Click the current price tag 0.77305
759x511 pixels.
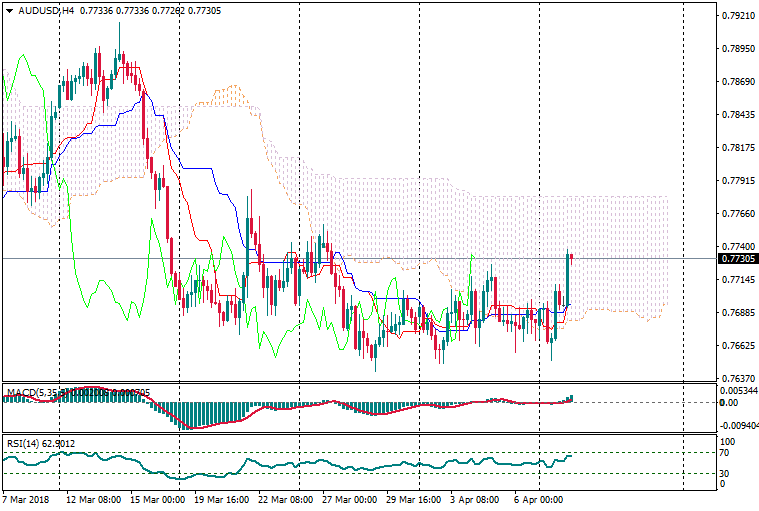737,258
